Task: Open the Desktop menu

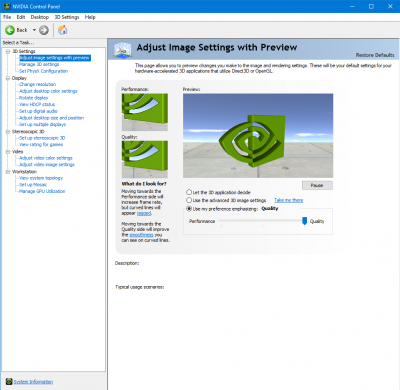Action: [x=40, y=17]
